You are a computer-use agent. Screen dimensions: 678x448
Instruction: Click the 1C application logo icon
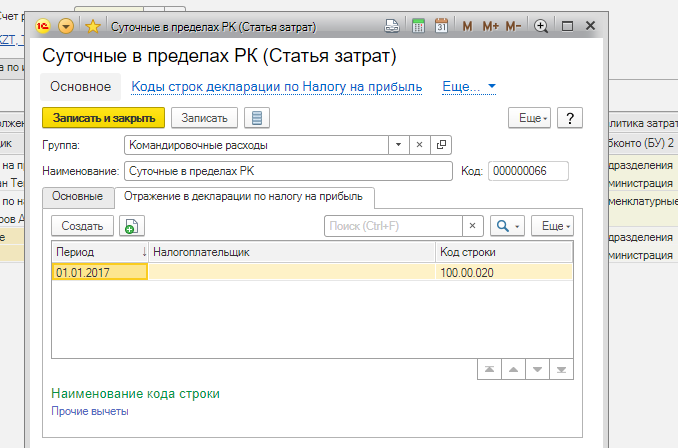(x=43, y=27)
